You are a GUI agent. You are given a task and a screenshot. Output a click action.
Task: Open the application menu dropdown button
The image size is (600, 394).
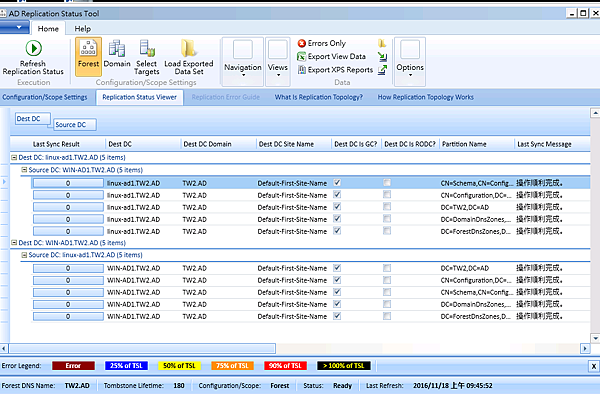tap(15, 28)
